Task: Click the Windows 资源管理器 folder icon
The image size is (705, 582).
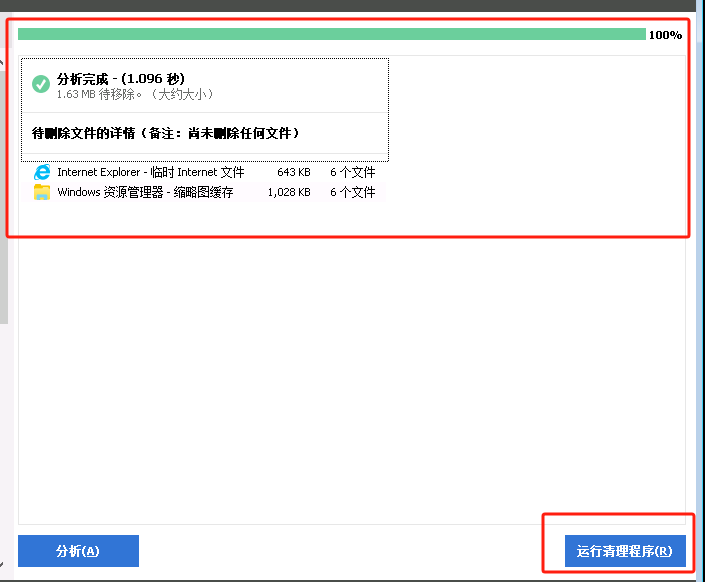Action: [42, 192]
